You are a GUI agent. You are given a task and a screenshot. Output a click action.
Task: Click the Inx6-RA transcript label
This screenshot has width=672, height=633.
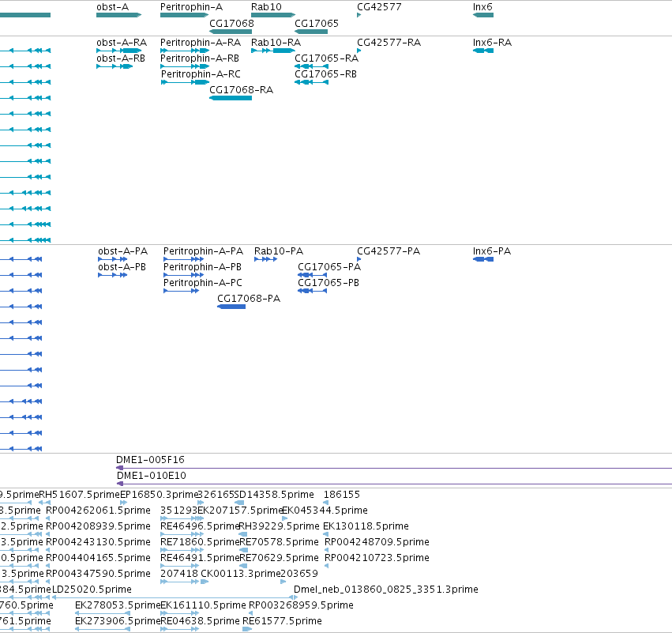coord(493,43)
